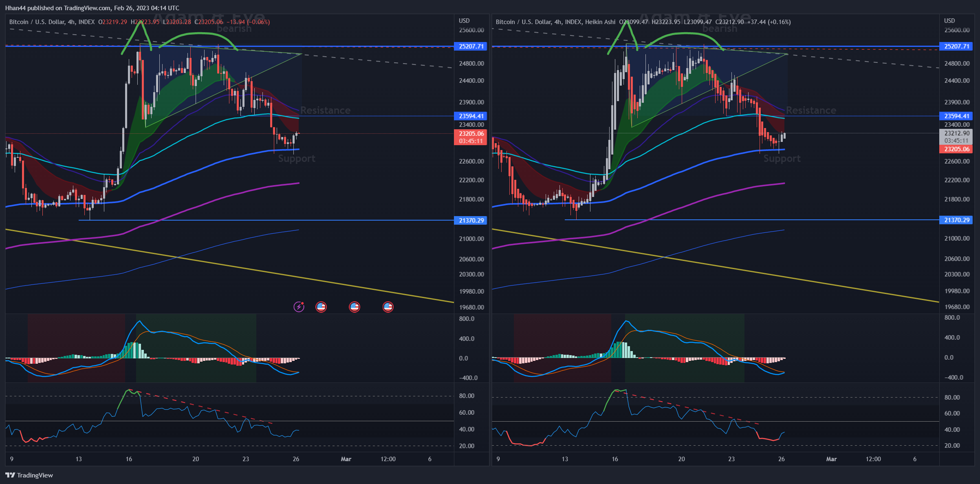Click the 80.00 RSI scale value on left chart
980x484 pixels.
(x=467, y=396)
